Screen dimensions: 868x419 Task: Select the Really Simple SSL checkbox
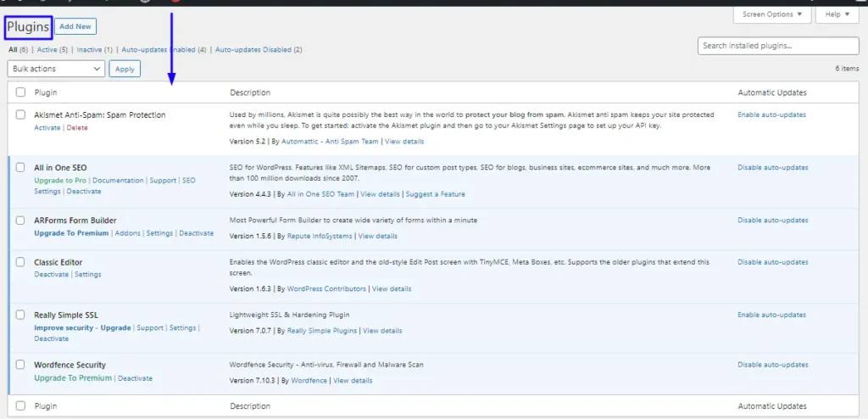20,315
